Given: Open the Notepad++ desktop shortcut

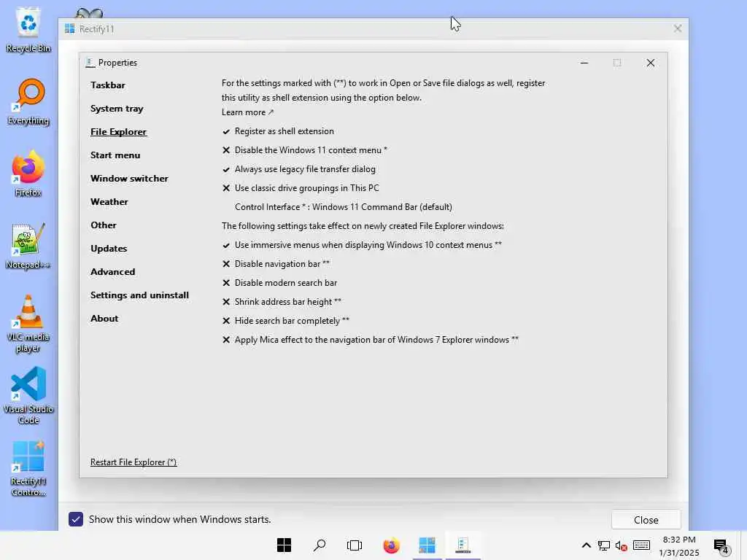Looking at the screenshot, I should [x=28, y=246].
